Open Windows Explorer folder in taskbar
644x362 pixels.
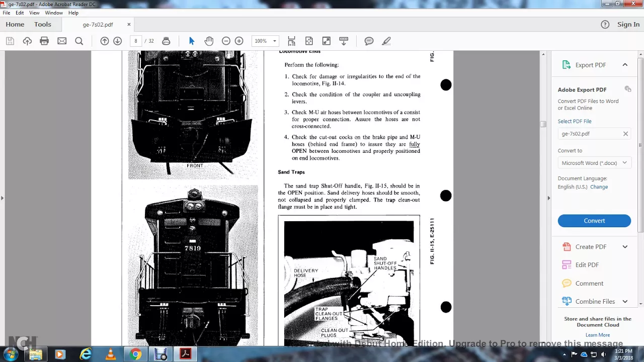tap(35, 354)
